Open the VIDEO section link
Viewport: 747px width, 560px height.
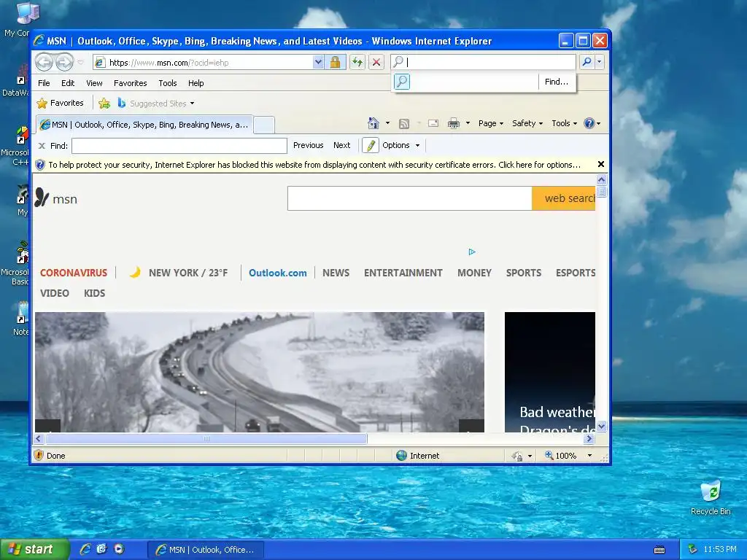pyautogui.click(x=54, y=293)
